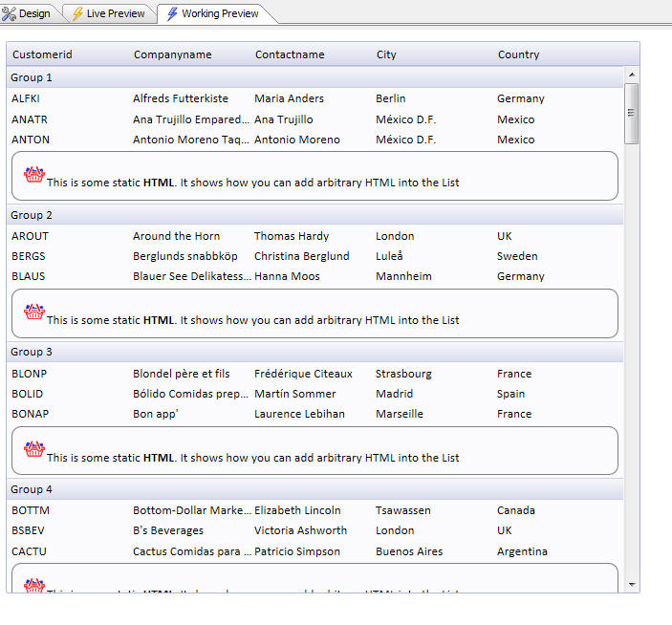
Task: Click the Sweden country cell
Action: [517, 256]
